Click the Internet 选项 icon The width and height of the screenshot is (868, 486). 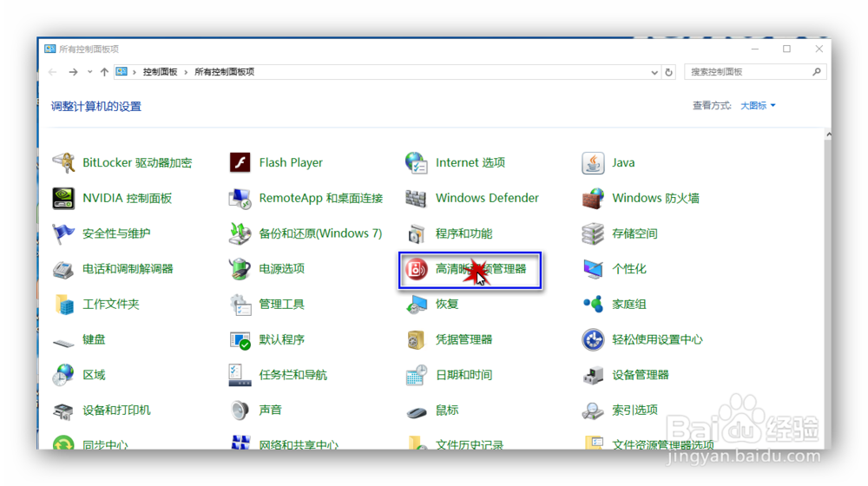(x=417, y=163)
